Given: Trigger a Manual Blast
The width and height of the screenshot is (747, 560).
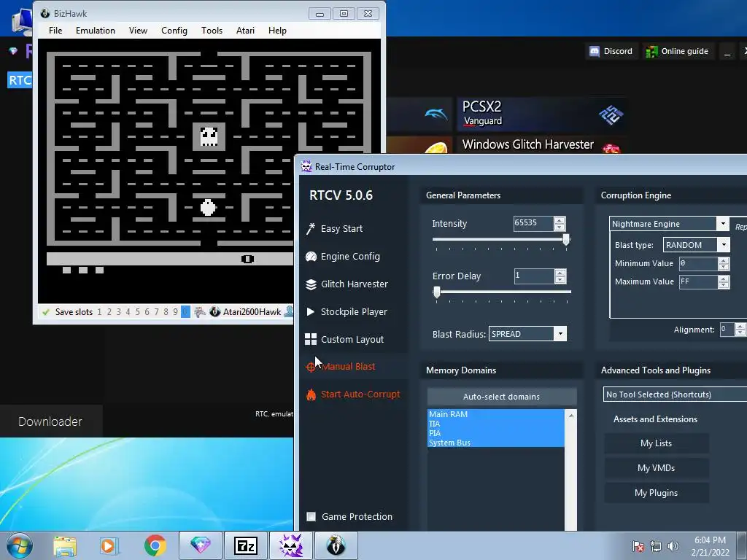Looking at the screenshot, I should click(x=340, y=366).
